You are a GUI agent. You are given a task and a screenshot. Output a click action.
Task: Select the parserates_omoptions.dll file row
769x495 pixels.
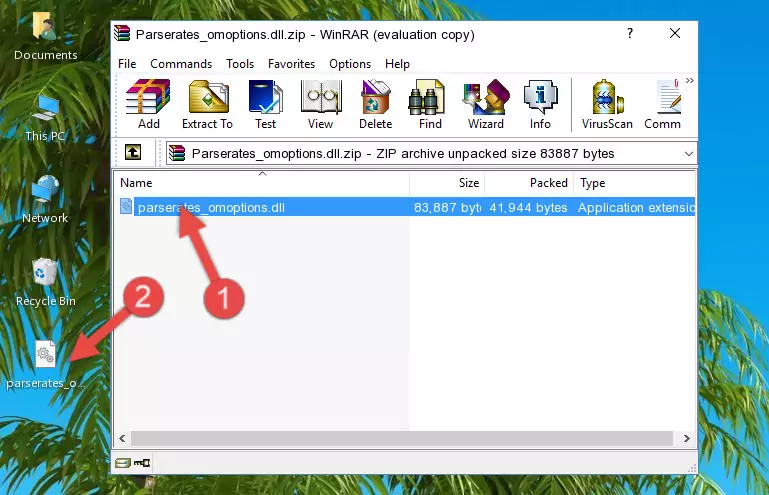click(406, 207)
